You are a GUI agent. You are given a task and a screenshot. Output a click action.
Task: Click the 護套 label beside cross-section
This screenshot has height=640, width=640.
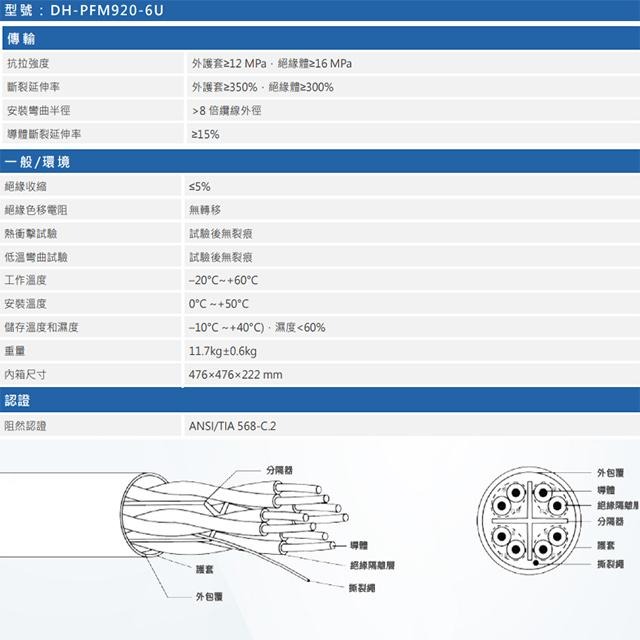tap(606, 545)
